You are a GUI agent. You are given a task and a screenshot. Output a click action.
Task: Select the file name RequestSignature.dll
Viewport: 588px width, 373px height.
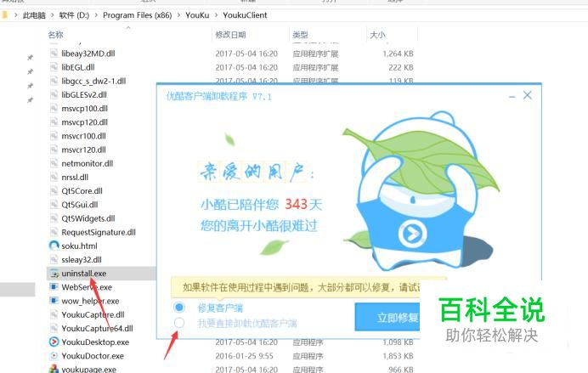tap(99, 232)
